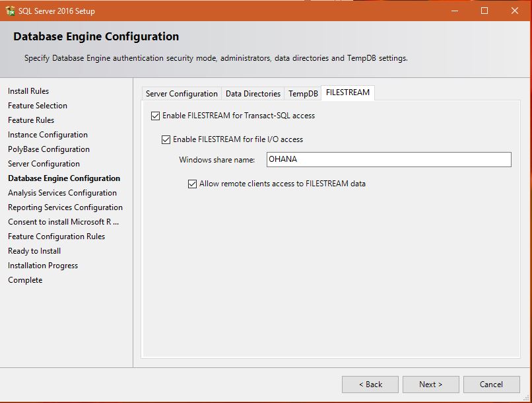The image size is (532, 403).
Task: Open the TempDB tab
Action: 302,93
